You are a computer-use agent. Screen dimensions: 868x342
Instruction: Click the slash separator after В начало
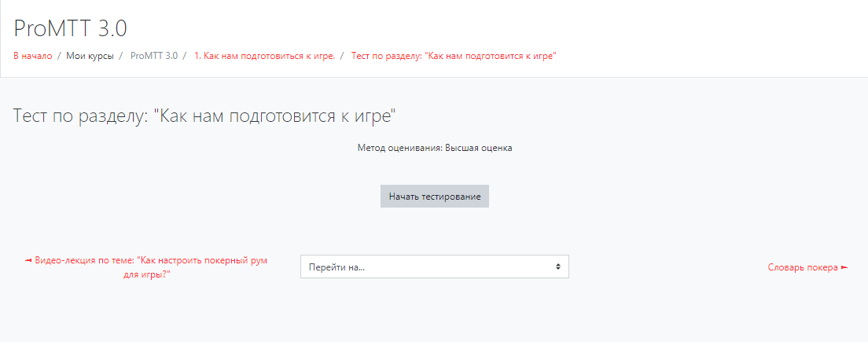point(59,56)
